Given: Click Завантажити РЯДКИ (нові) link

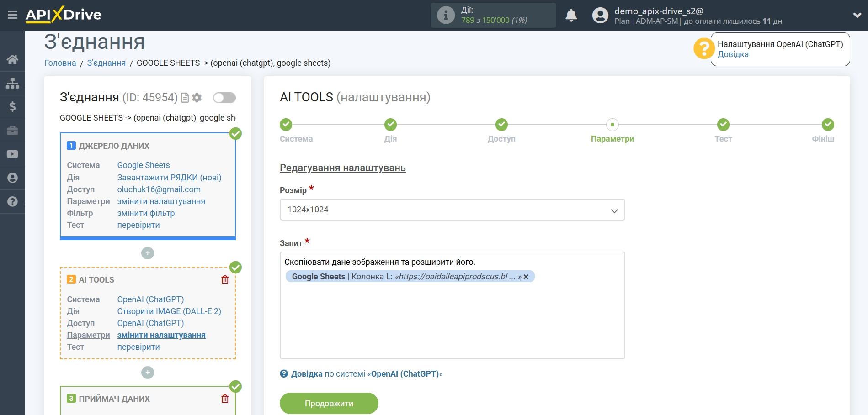Looking at the screenshot, I should (169, 178).
